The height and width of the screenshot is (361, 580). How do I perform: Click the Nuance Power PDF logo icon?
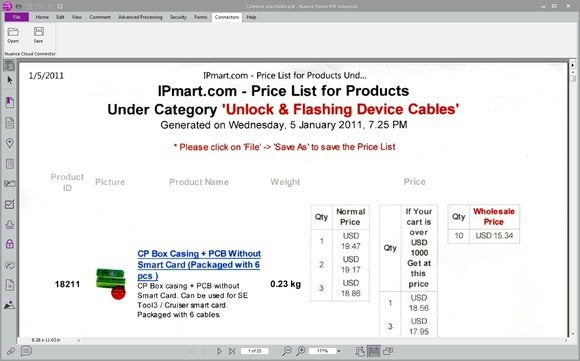pyautogui.click(x=7, y=6)
